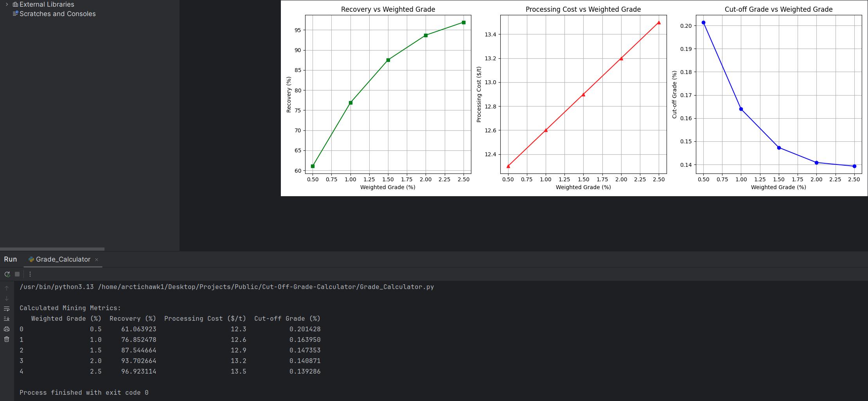Click the Stop process square button
The width and height of the screenshot is (868, 401).
point(17,274)
